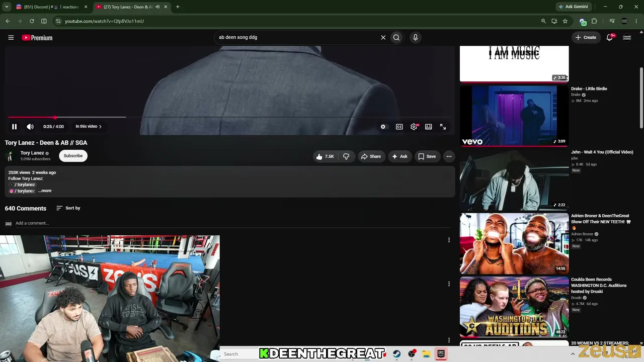The image size is (644, 362).
Task: Reload the YouTube page
Action: point(32,21)
